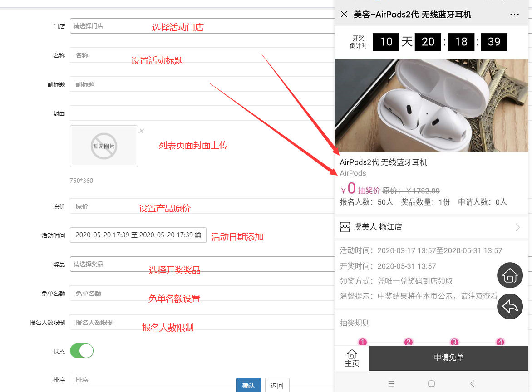532x392 pixels.
Task: Click the struck-through 原价 ¥1782.00 text
Action: click(x=411, y=191)
